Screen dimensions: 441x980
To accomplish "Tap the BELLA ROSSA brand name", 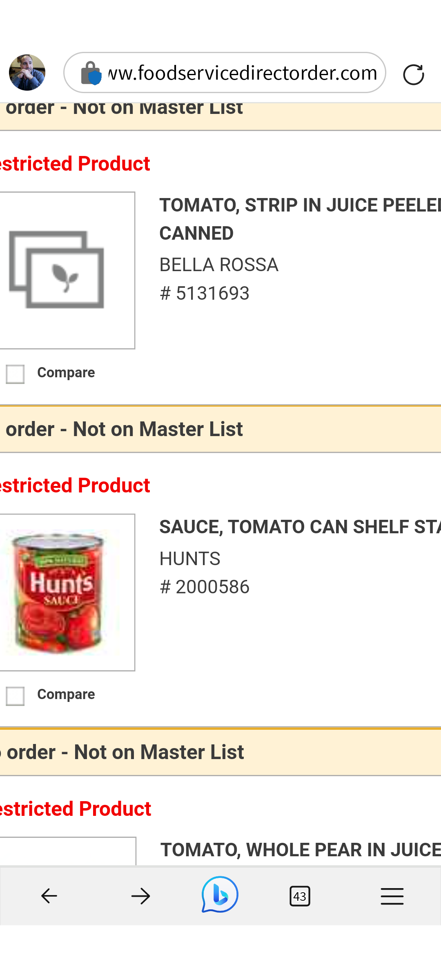I will pyautogui.click(x=219, y=265).
